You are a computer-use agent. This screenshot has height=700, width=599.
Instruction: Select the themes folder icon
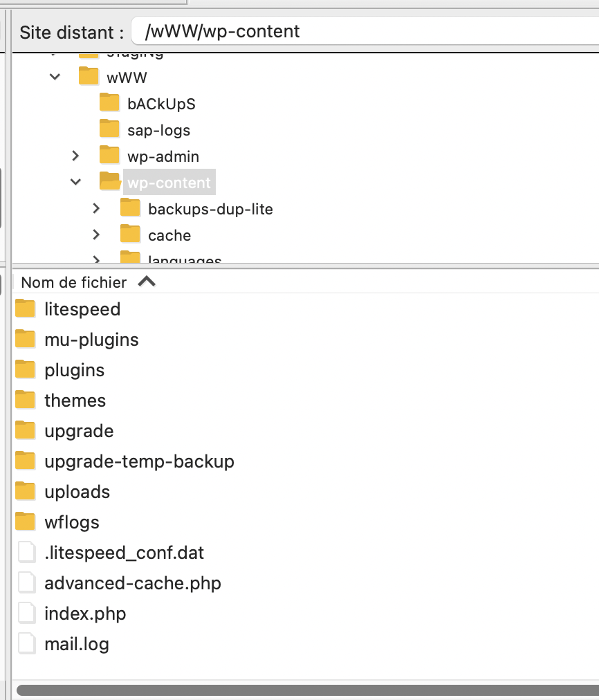click(x=25, y=400)
